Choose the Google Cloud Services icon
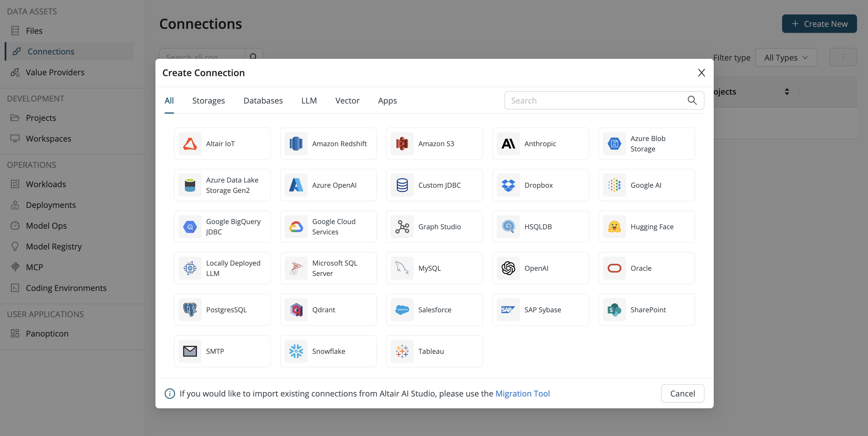This screenshot has width=868, height=436. (296, 226)
